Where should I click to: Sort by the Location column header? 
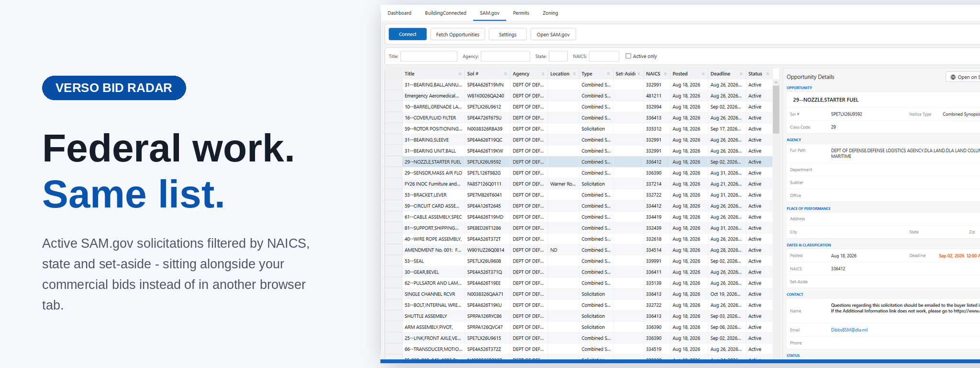pyautogui.click(x=560, y=74)
